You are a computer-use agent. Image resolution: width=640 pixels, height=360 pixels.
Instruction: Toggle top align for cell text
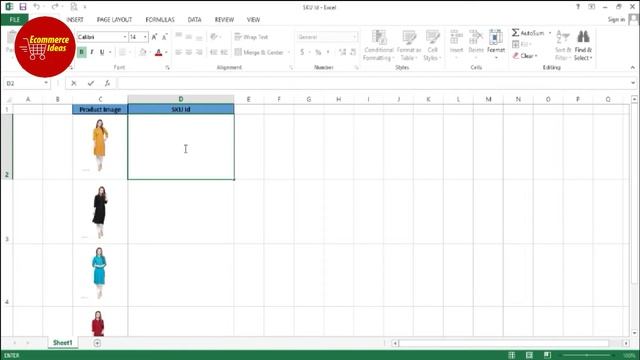[178, 37]
